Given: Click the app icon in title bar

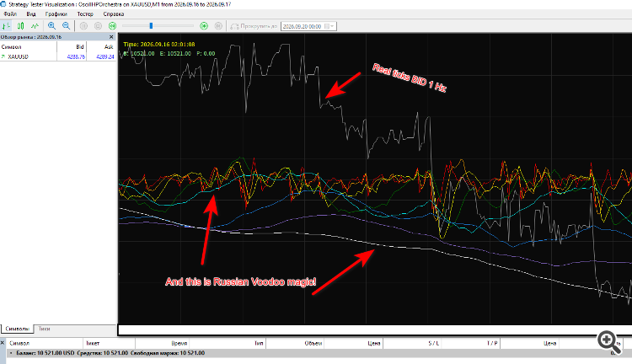Looking at the screenshot, I should [x=3, y=4].
